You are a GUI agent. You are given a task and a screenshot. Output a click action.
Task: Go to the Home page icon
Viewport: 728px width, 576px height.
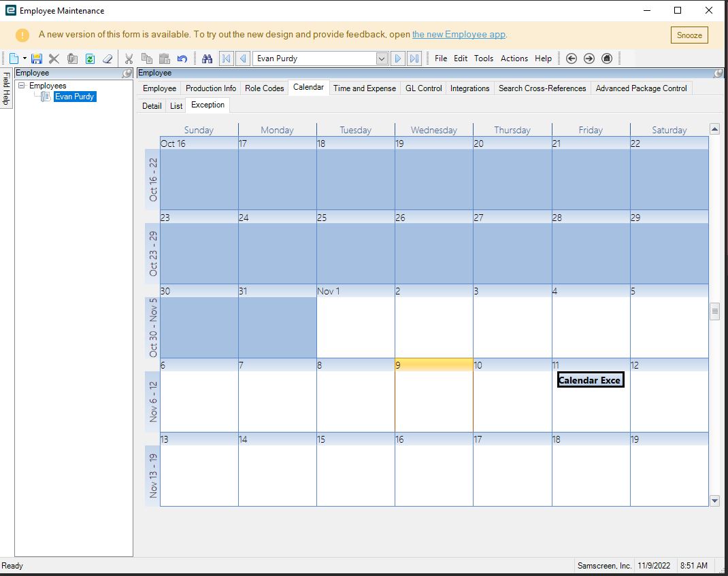607,58
